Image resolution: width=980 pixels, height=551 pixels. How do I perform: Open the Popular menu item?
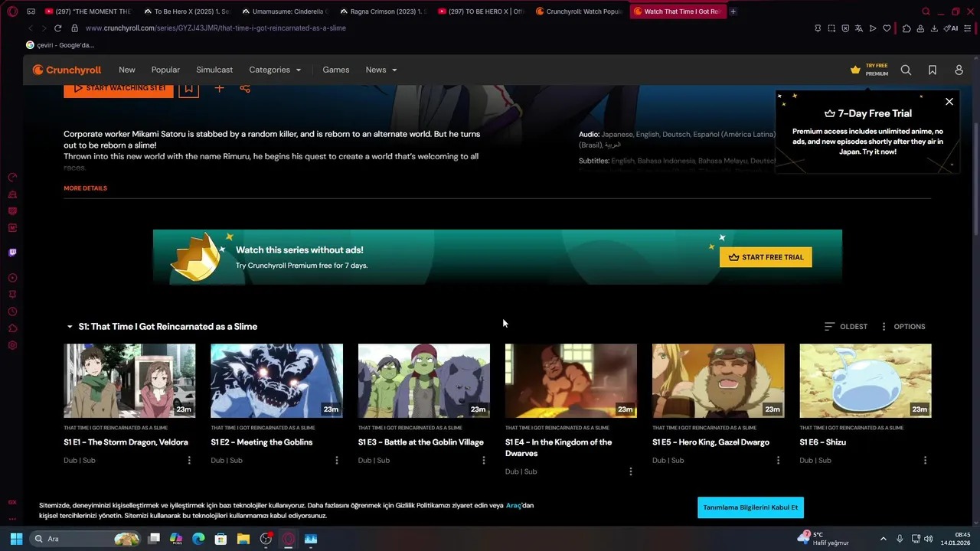(165, 70)
